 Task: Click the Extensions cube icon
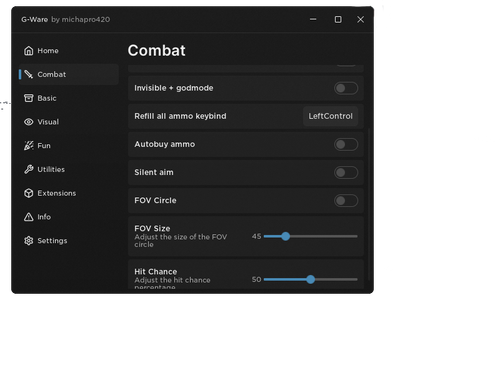click(29, 193)
